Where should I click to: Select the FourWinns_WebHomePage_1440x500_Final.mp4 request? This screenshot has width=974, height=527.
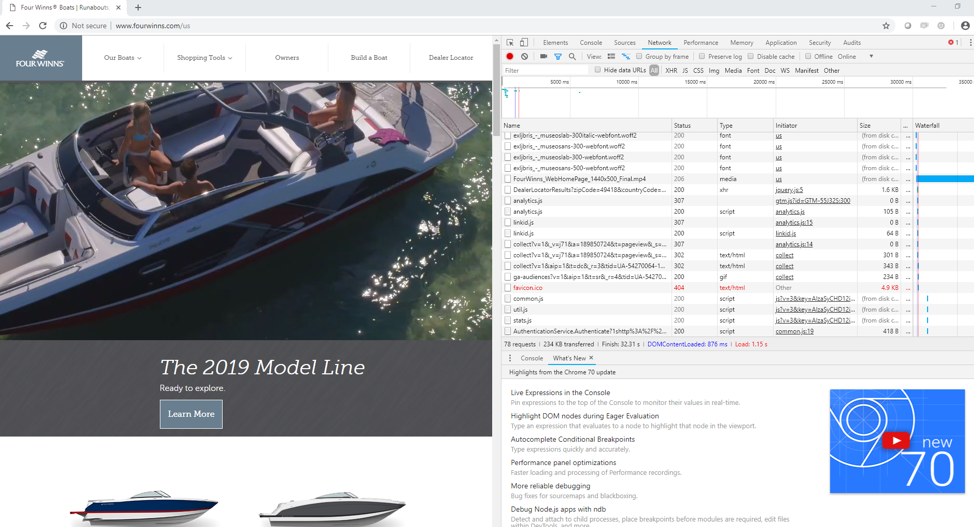click(x=580, y=179)
